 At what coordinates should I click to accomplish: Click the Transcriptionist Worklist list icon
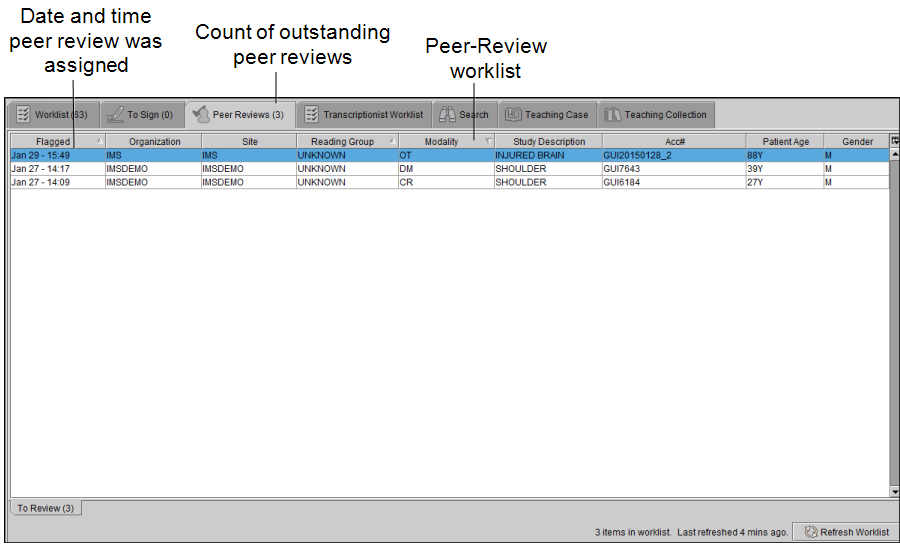[311, 114]
